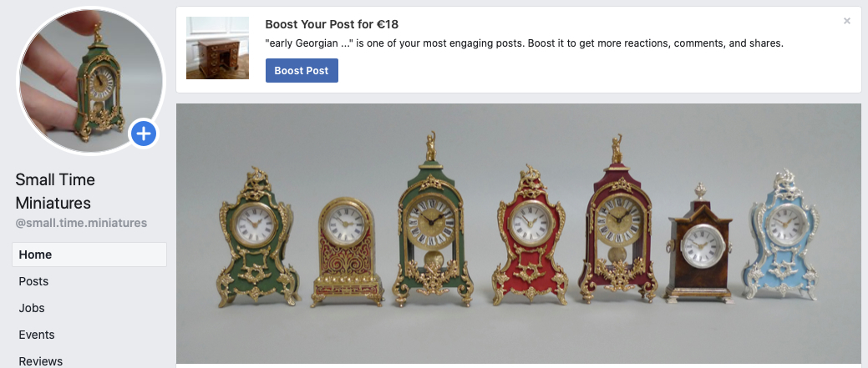Viewport: 868px width, 368px height.
Task: Dismiss the Boost Your Post banner
Action: tap(847, 21)
